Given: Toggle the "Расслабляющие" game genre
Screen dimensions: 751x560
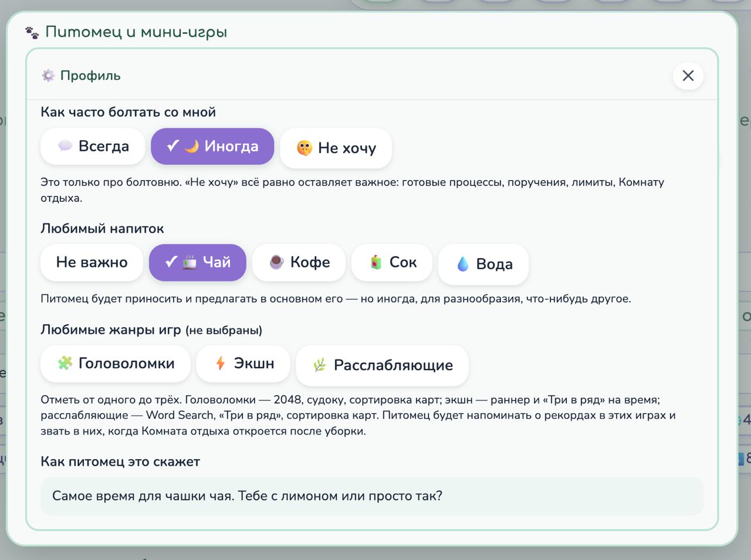Looking at the screenshot, I should pos(383,365).
